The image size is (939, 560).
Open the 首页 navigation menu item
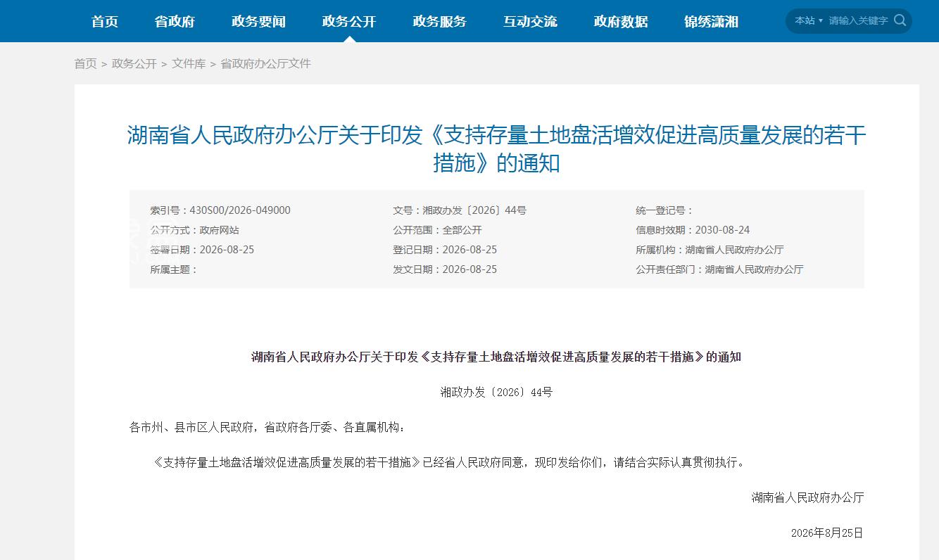click(x=105, y=21)
